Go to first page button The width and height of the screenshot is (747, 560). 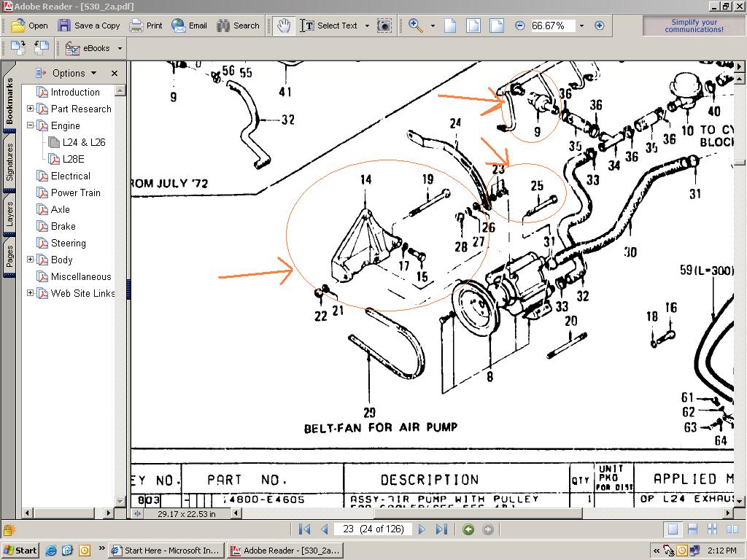tap(304, 529)
